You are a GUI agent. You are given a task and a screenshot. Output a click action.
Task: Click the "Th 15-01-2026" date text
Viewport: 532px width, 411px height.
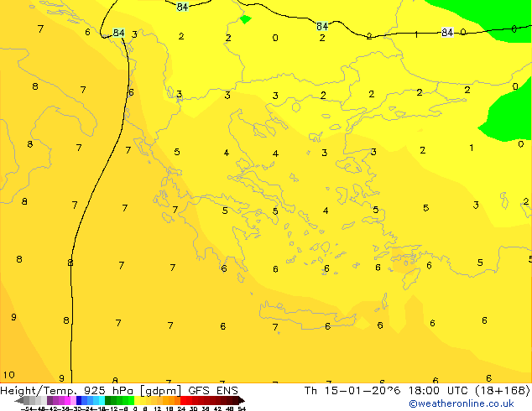(x=352, y=391)
